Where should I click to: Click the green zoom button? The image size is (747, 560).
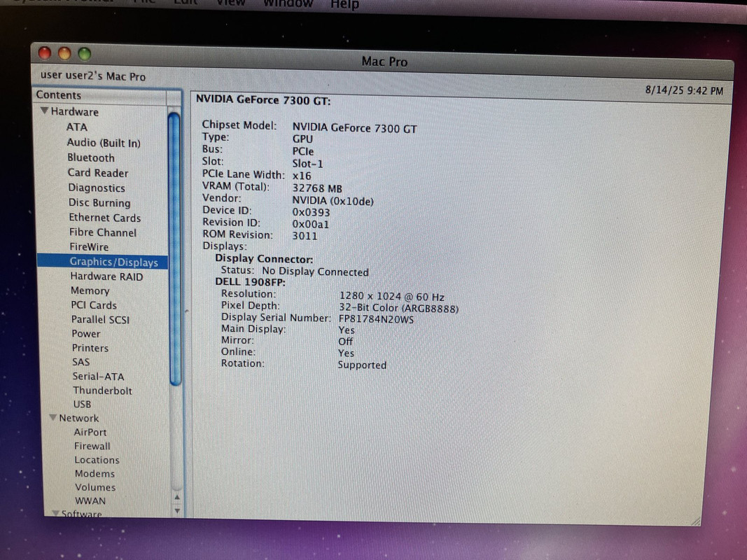[84, 54]
